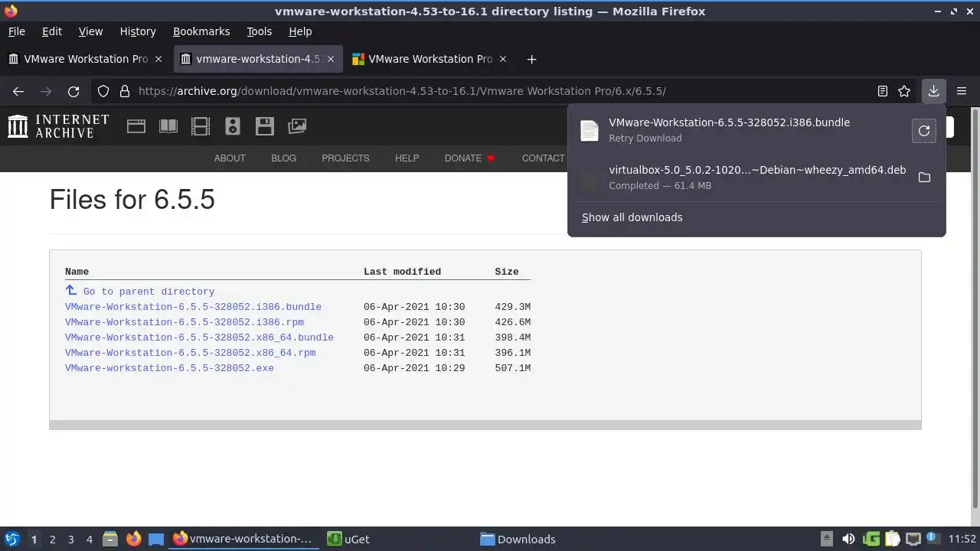Click the site padlock icon
980x551 pixels.
pos(124,91)
